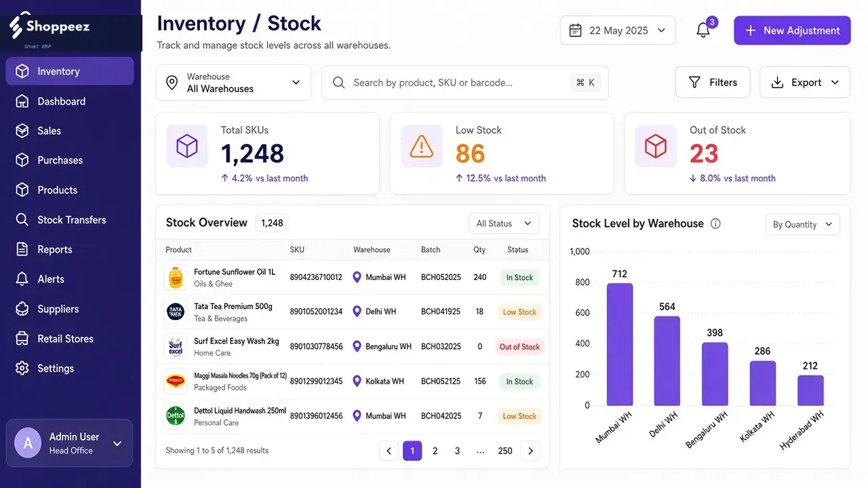868x488 pixels.
Task: Expand the Admin User account chevron
Action: pos(117,443)
